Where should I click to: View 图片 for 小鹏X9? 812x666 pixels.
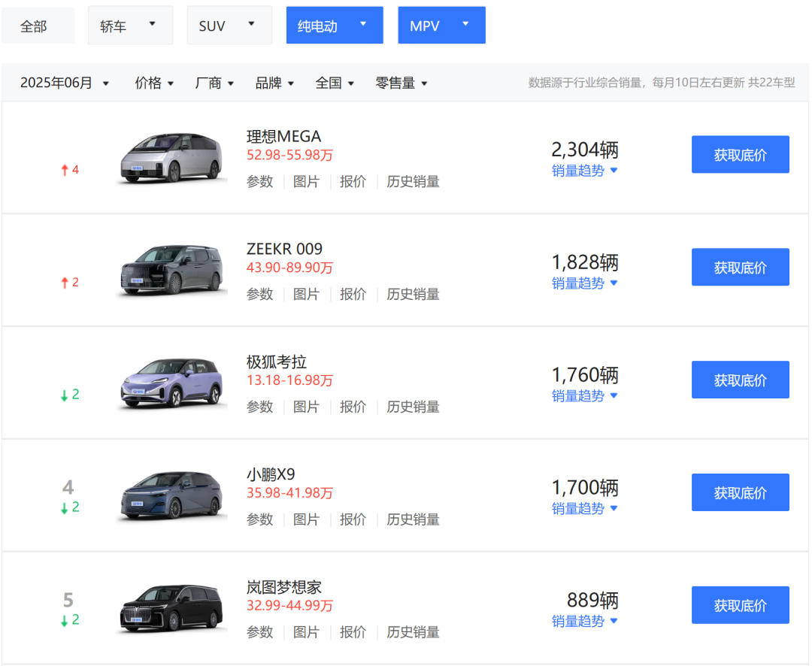[307, 519]
